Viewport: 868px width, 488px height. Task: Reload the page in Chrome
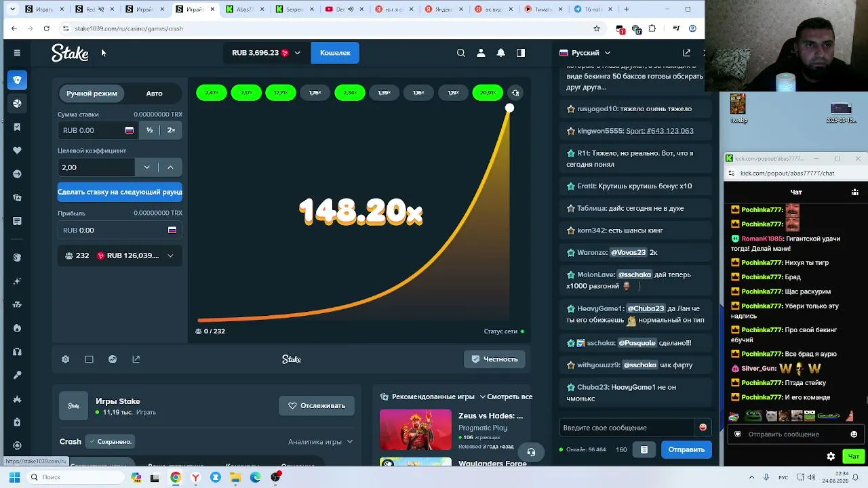tap(46, 28)
